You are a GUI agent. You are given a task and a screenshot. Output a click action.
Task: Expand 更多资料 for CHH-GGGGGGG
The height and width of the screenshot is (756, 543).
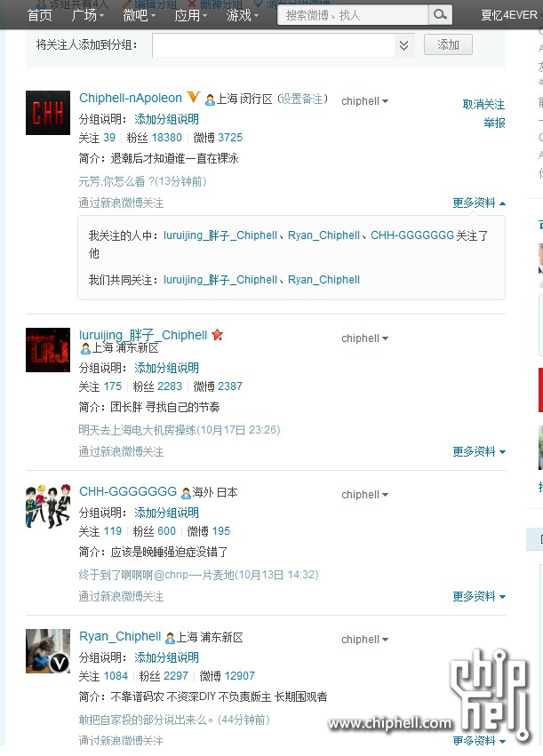(x=479, y=596)
